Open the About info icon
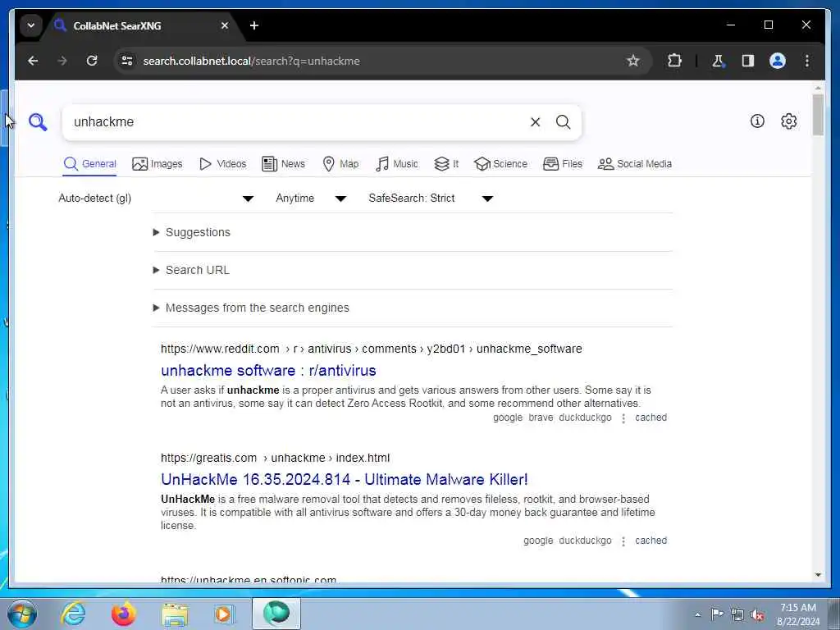Viewport: 840px width, 630px height. click(x=757, y=121)
